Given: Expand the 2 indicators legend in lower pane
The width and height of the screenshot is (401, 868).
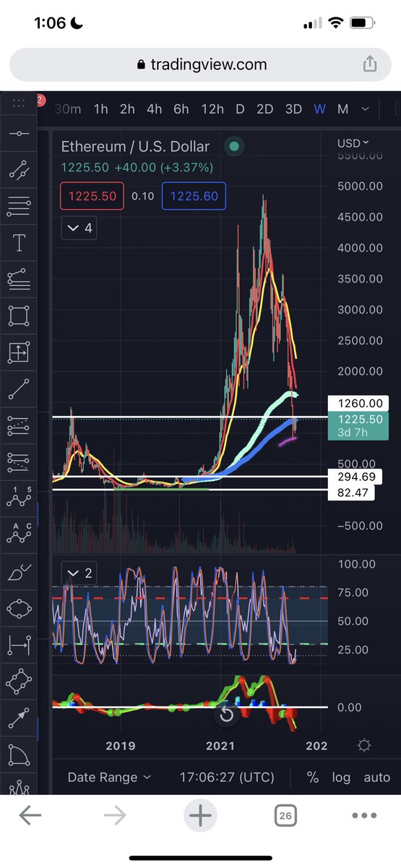Looking at the screenshot, I should point(80,574).
